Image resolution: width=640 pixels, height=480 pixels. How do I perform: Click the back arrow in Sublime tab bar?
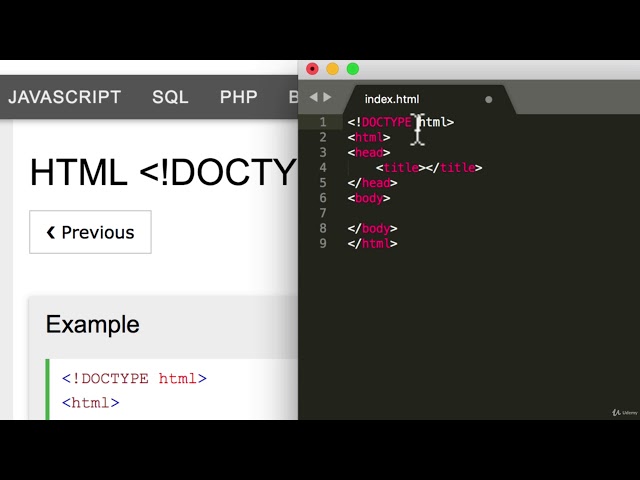coord(313,97)
